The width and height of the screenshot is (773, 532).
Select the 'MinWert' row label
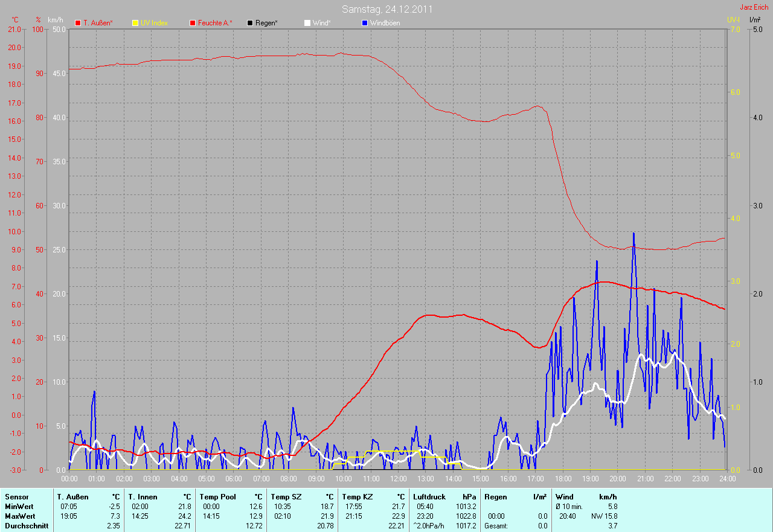[x=19, y=507]
